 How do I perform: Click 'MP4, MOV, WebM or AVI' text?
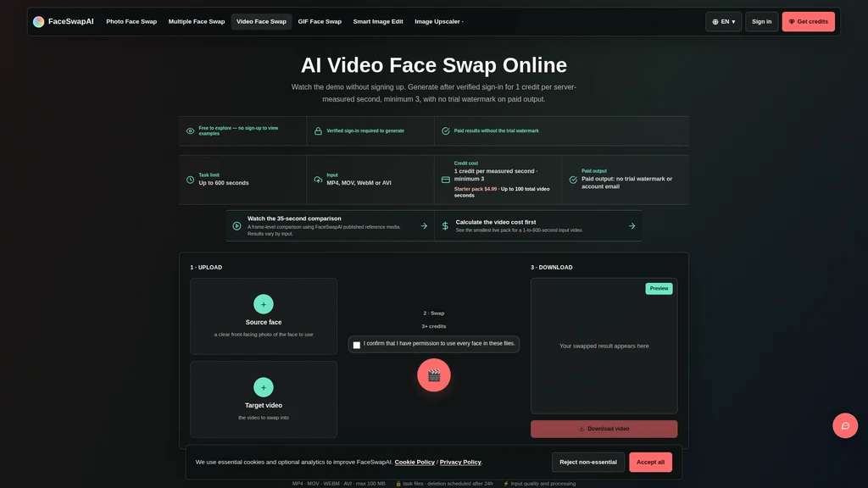click(359, 183)
